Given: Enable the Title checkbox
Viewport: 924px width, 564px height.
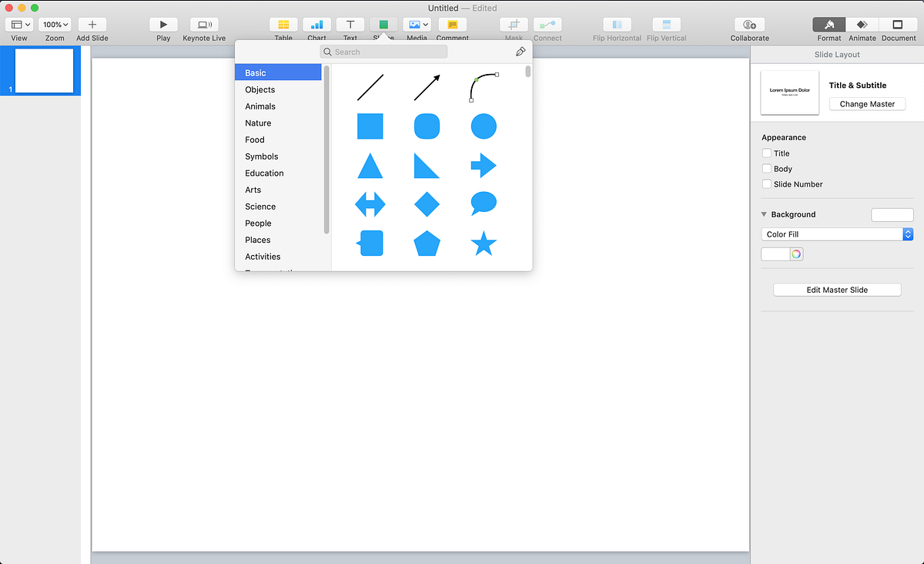Looking at the screenshot, I should tap(767, 153).
